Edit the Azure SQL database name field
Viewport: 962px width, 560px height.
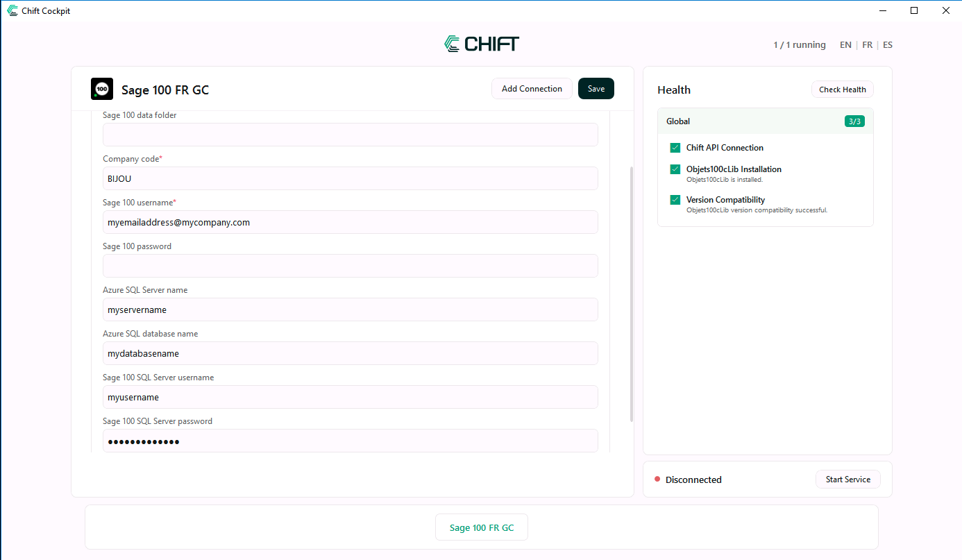click(351, 353)
